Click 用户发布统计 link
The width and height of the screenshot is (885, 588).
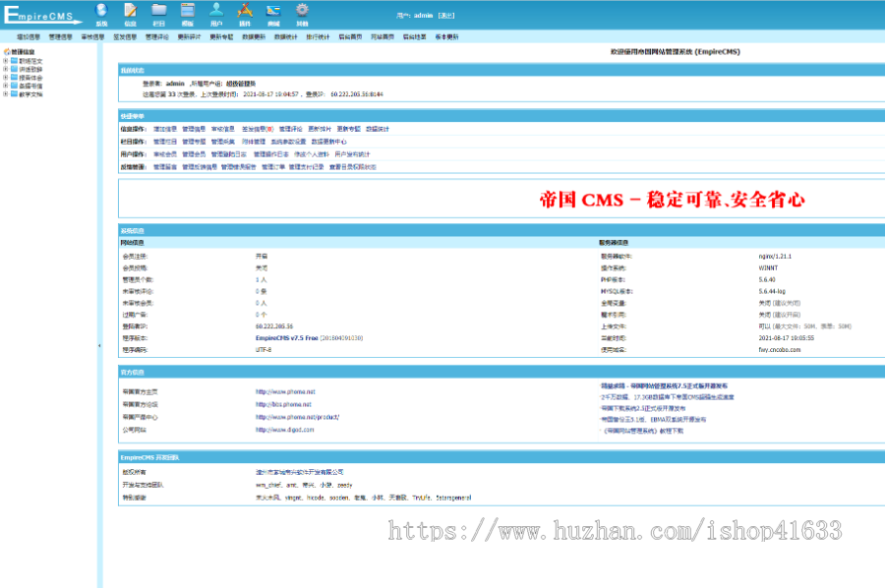[352, 154]
